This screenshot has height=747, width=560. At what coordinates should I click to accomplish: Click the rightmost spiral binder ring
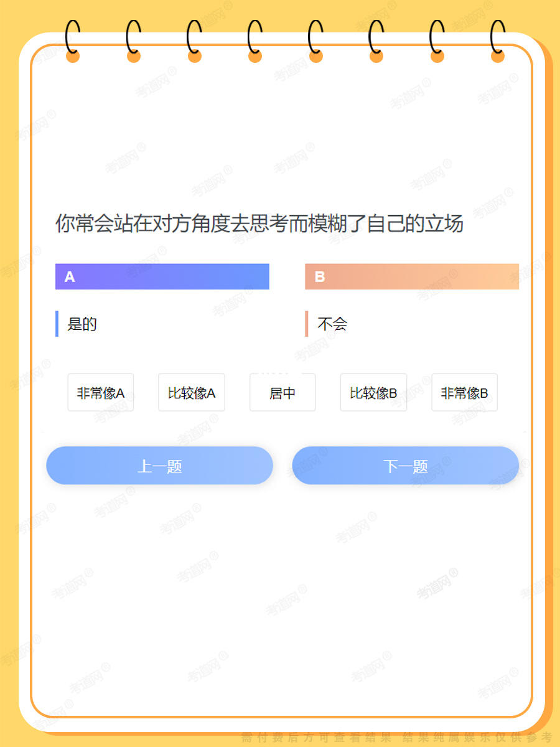click(x=498, y=41)
